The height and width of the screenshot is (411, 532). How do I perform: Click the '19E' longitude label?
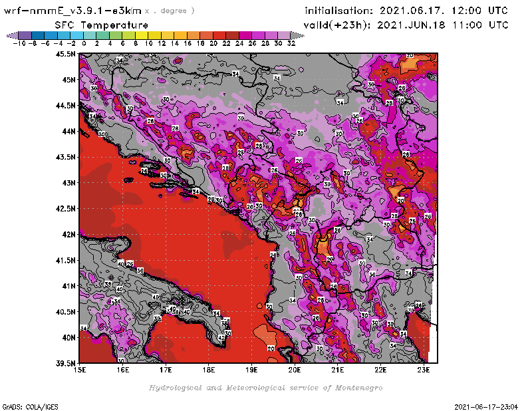point(252,370)
